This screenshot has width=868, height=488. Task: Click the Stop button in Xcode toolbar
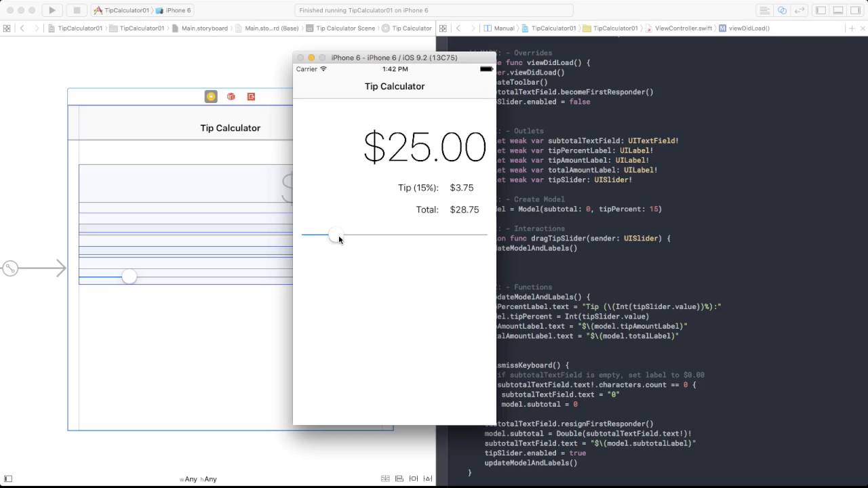[77, 10]
